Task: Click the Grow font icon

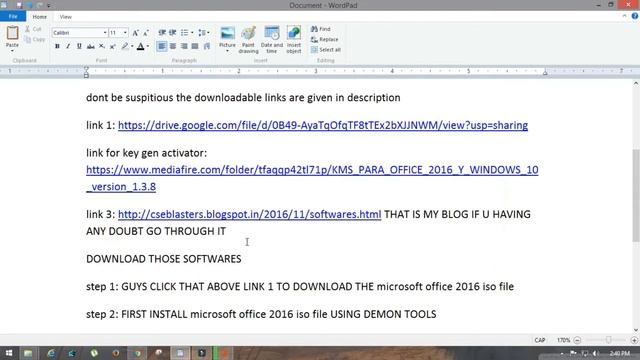Action: [x=136, y=33]
